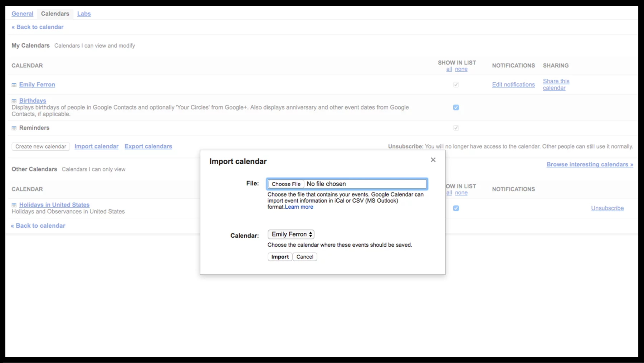Cancel the calendar import
644x363 pixels.
tap(304, 257)
